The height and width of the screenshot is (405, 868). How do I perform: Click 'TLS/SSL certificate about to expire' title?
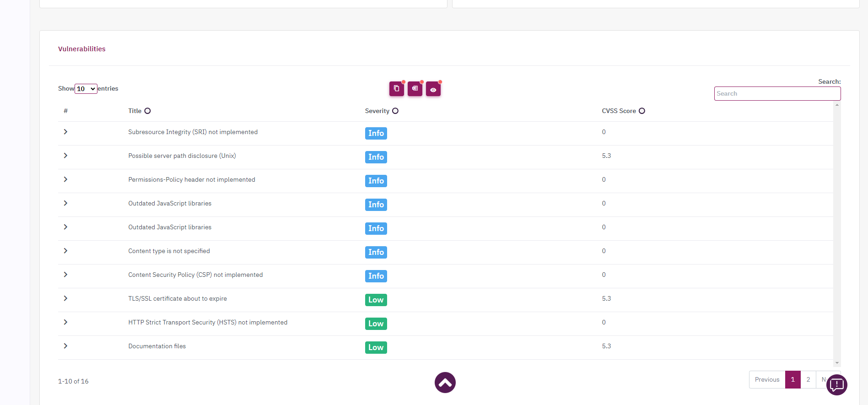tap(178, 299)
